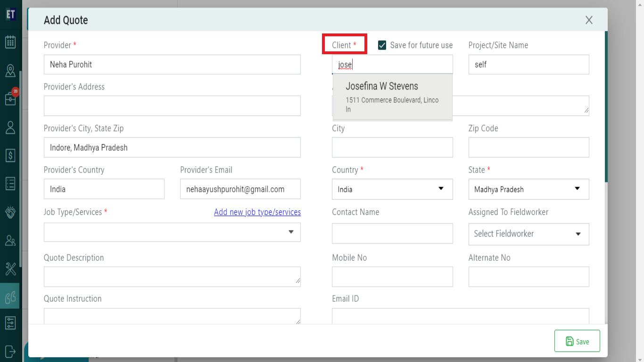Select the Josefina W Stevens suggestion

392,97
